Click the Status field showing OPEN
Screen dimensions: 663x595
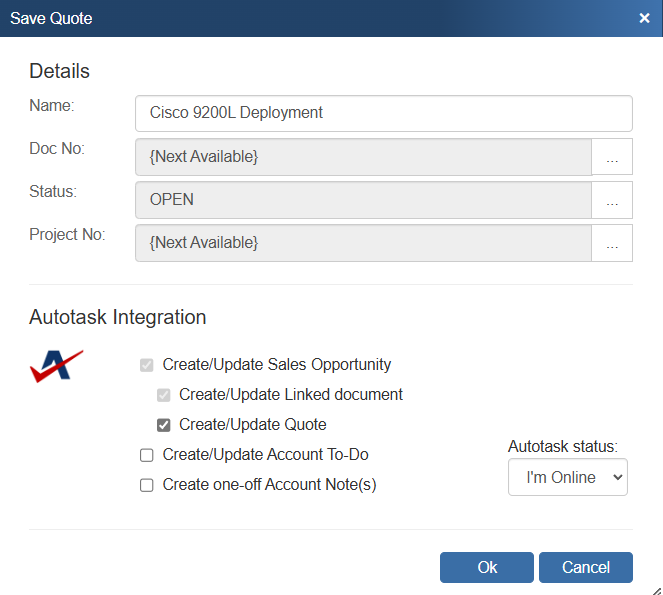click(363, 200)
